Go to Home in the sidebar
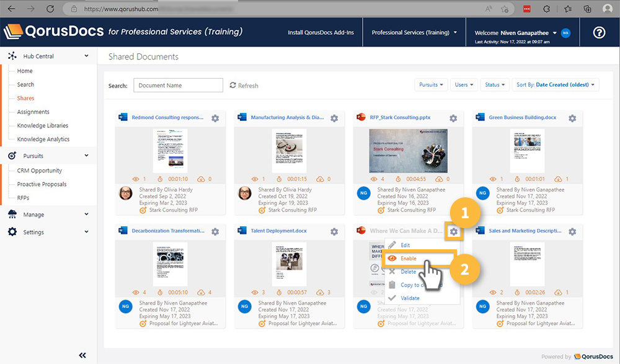Image resolution: width=620 pixels, height=364 pixels. tap(25, 71)
